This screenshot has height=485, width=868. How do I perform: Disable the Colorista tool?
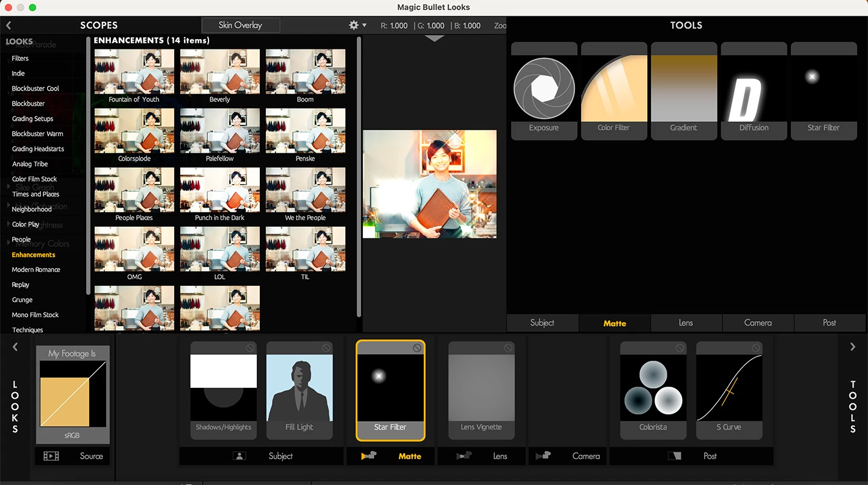coord(679,348)
